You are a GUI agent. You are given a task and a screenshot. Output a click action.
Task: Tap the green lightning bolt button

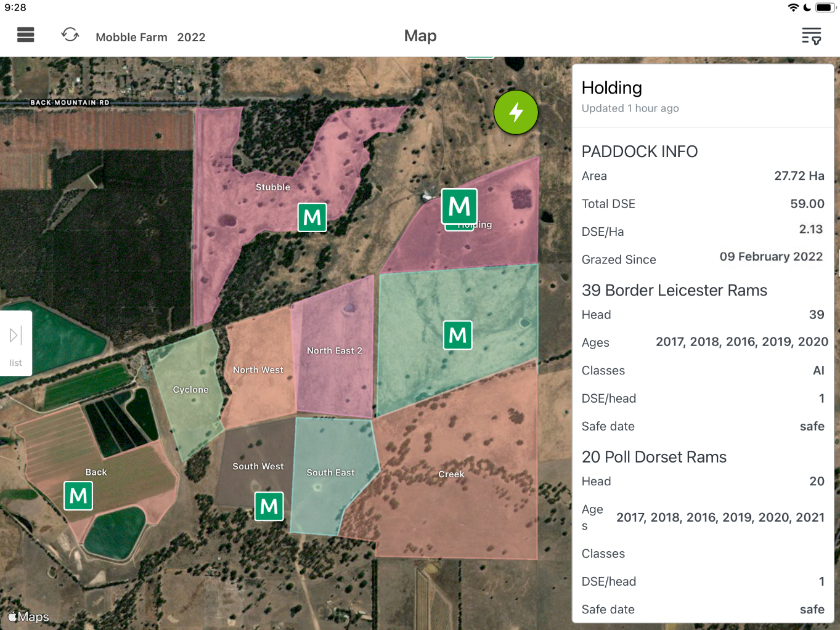516,112
